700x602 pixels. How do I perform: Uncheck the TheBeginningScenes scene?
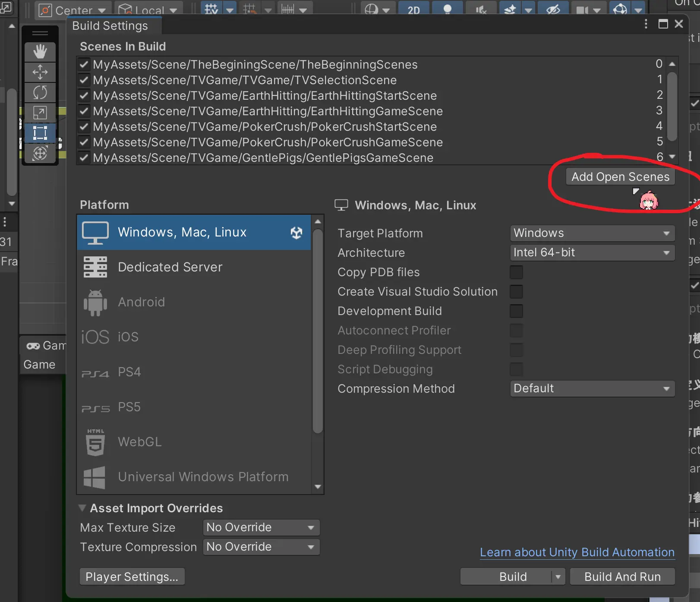point(84,64)
